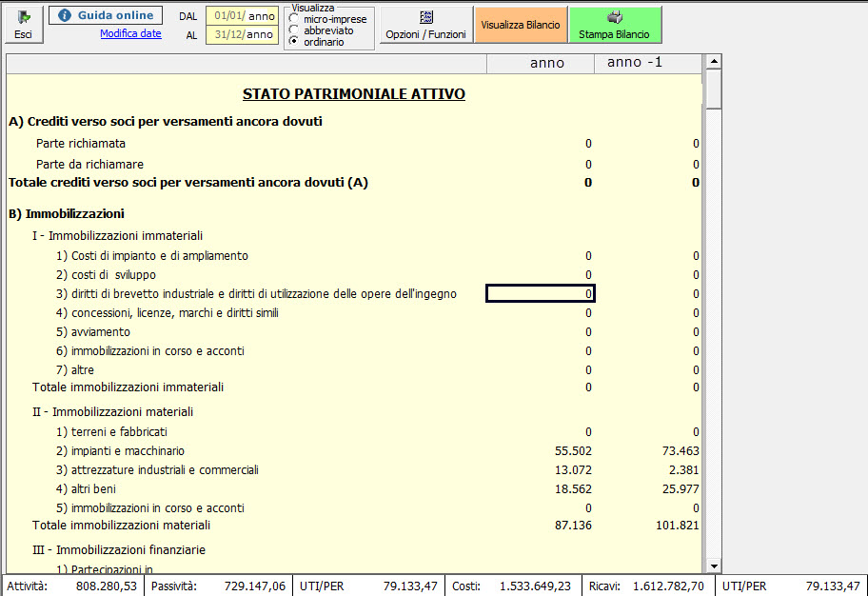Click the printer icon on Stampa Bilancio
This screenshot has width=868, height=596.
(x=615, y=17)
